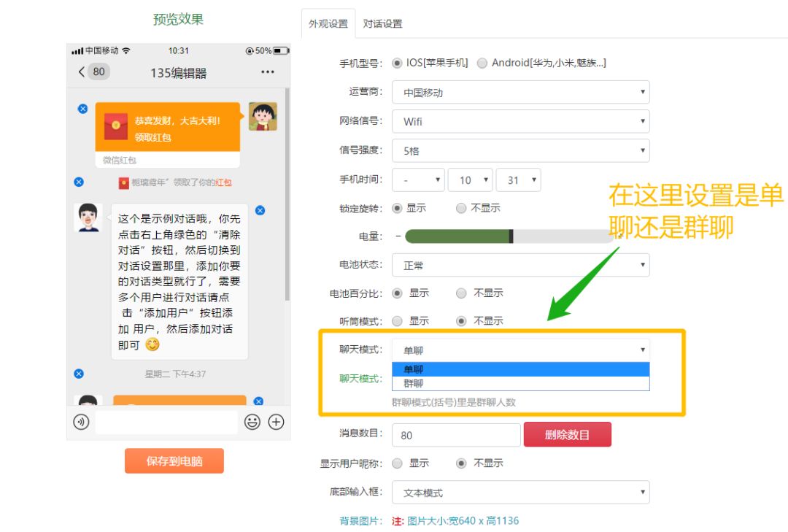The image size is (788, 532).
Task: Click the 保存到电脑 button
Action: (174, 460)
